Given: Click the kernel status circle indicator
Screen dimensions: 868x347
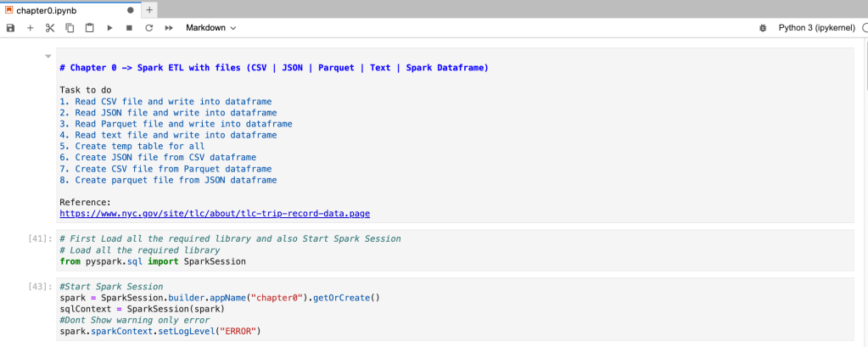Looking at the screenshot, I should click(x=864, y=28).
